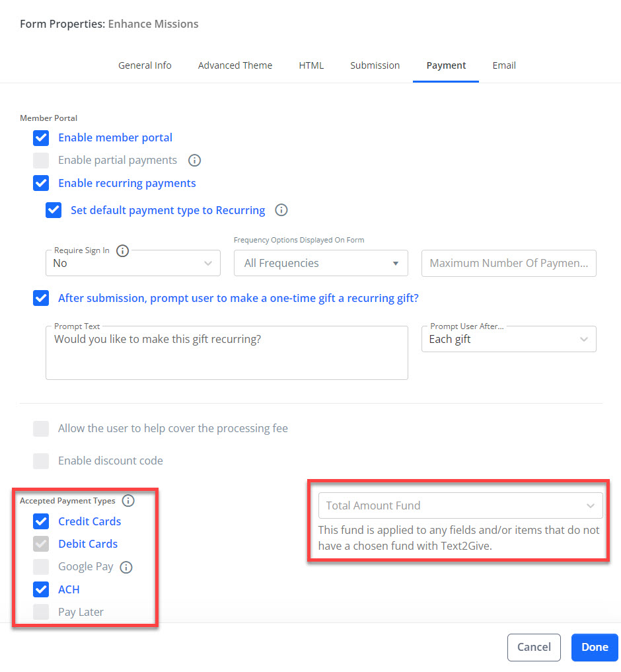Click info icon beside Enable partial payments
The width and height of the screenshot is (621, 672).
[194, 161]
